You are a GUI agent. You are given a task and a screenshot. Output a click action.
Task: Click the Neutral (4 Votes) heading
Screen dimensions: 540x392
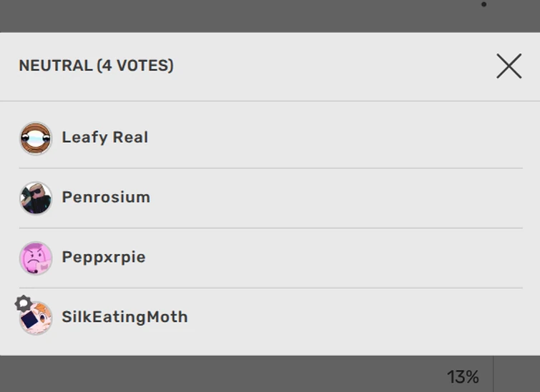click(96, 66)
